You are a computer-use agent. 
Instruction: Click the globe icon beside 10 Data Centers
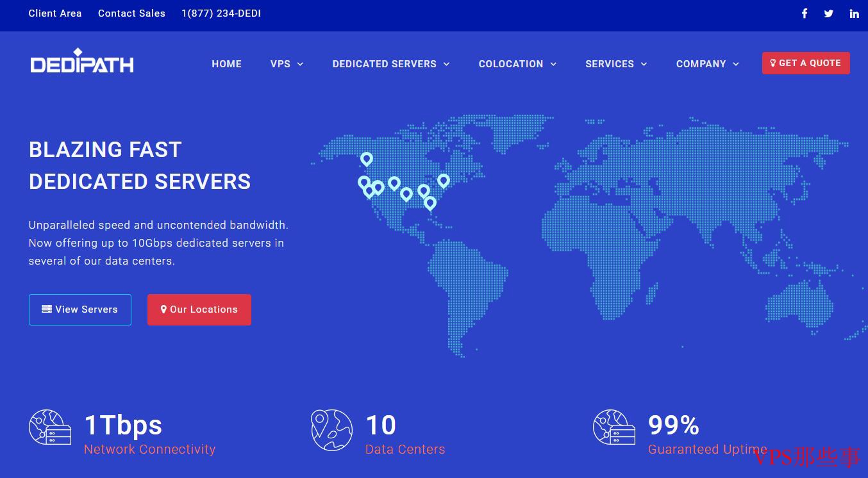tap(331, 430)
